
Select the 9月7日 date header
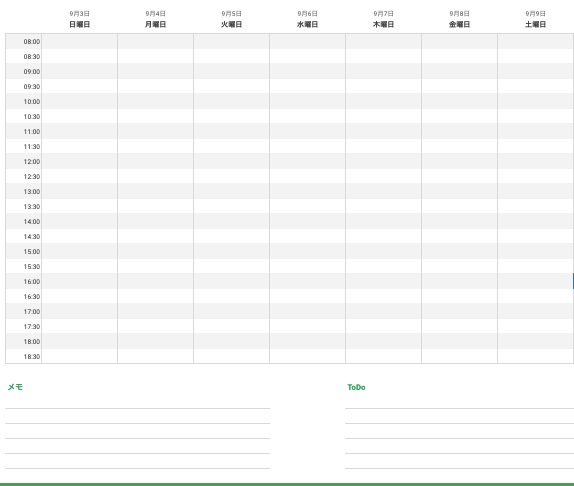(383, 14)
